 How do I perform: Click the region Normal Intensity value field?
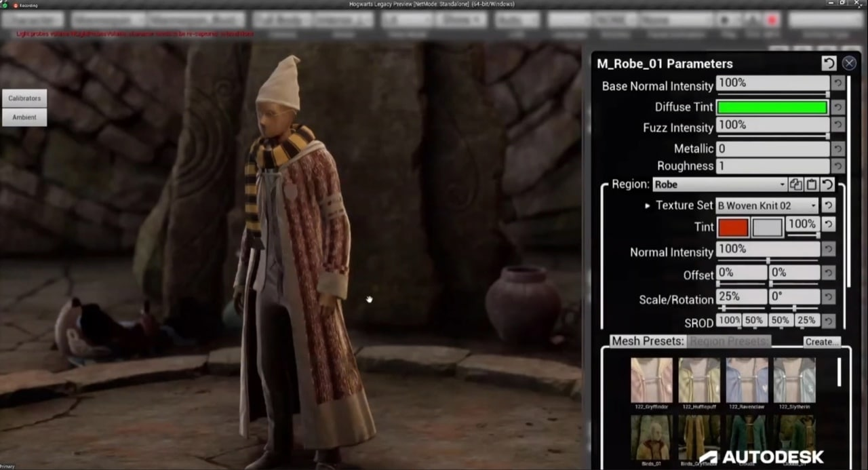tap(768, 250)
